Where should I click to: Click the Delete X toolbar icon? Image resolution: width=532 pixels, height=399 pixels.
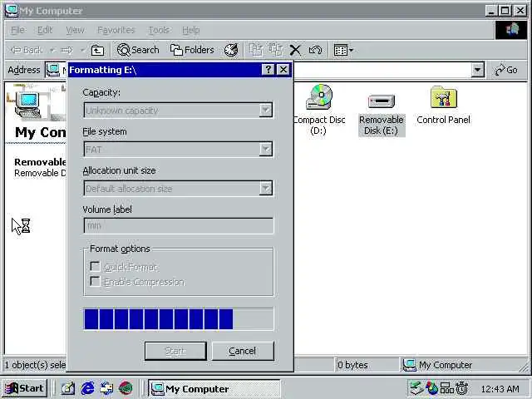(x=295, y=51)
